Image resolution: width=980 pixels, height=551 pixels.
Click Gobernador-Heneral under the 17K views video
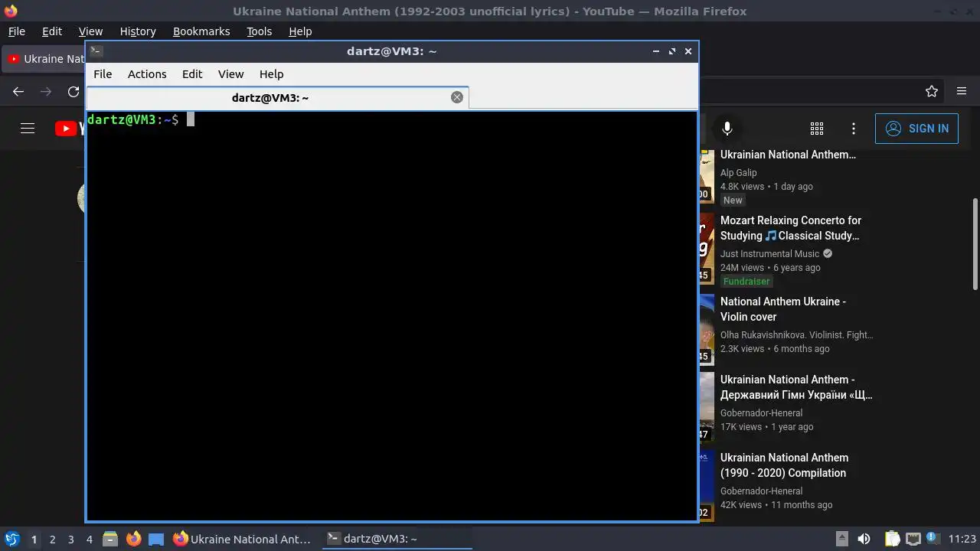coord(761,413)
